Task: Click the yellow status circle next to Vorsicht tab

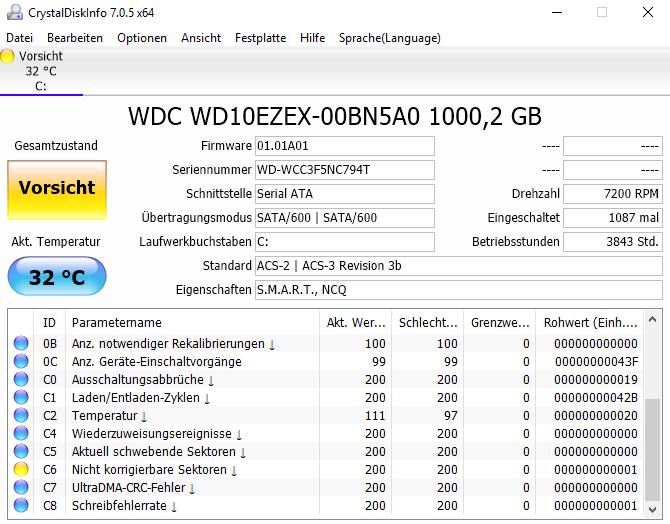Action: [7, 56]
